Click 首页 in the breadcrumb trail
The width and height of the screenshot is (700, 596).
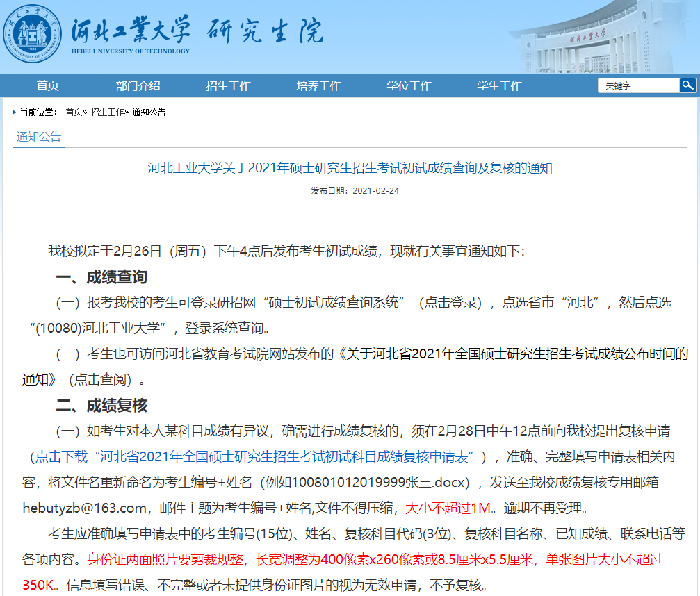click(74, 112)
